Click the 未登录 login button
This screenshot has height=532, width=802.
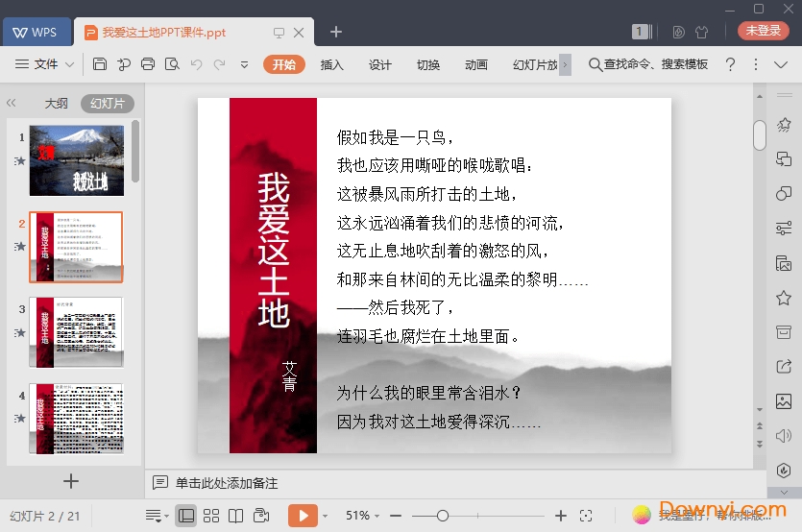[764, 31]
